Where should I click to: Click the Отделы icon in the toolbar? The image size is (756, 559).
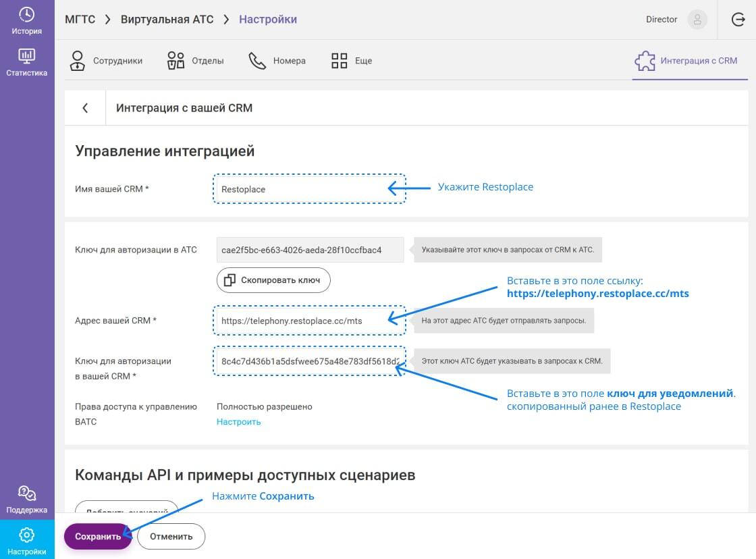176,60
